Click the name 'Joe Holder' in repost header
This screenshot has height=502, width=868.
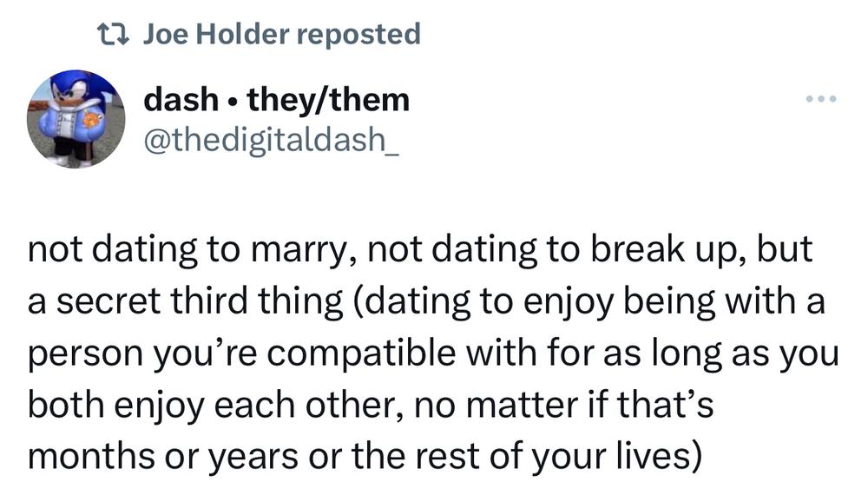216,34
